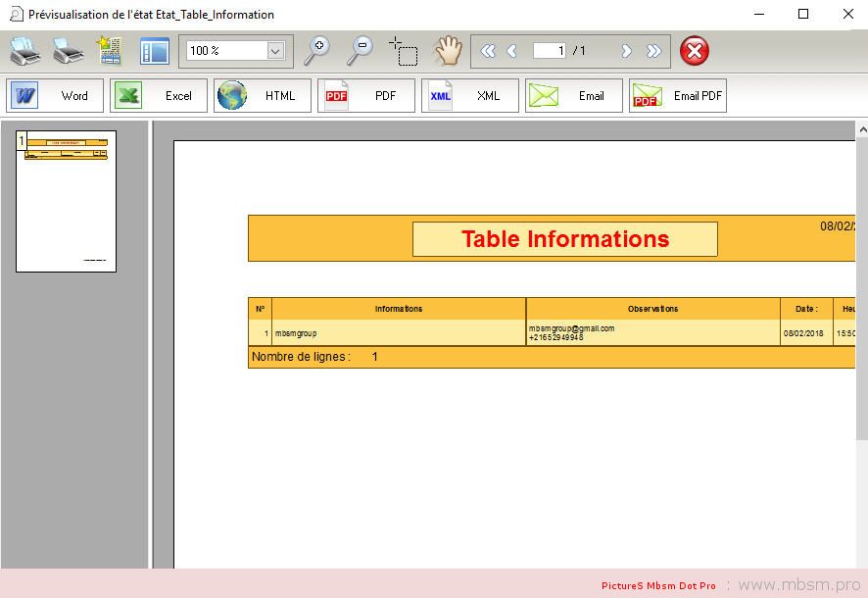Open the 100 % zoom dropdown
The height and width of the screenshot is (598, 868).
[x=275, y=51]
